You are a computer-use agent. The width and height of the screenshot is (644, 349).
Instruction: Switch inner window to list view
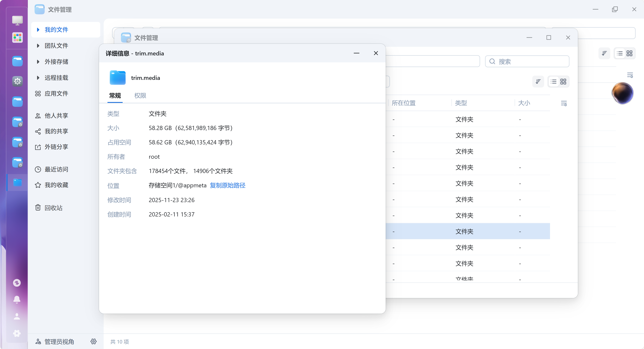click(x=554, y=82)
